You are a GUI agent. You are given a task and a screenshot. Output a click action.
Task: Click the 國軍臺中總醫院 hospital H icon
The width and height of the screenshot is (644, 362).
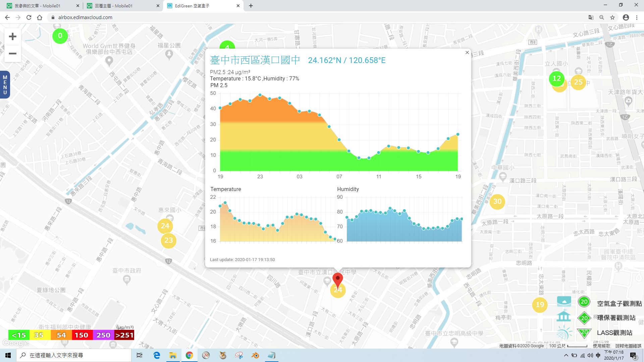pos(619,266)
